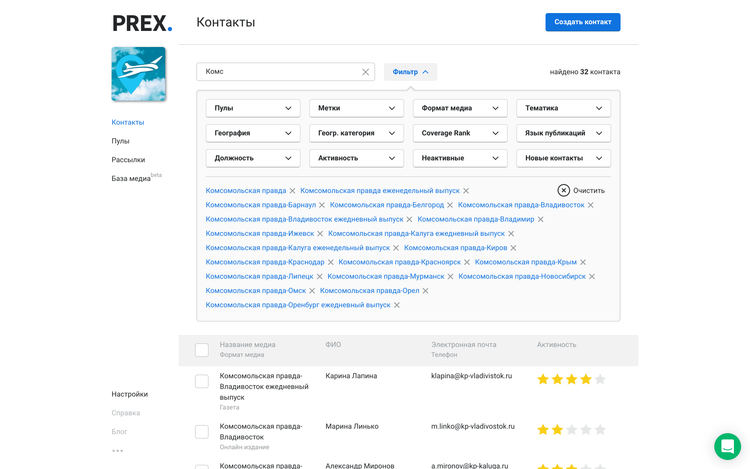Screen dimensions: 750x469
Task: Open the Новые контакты dropdown
Action: (x=563, y=158)
